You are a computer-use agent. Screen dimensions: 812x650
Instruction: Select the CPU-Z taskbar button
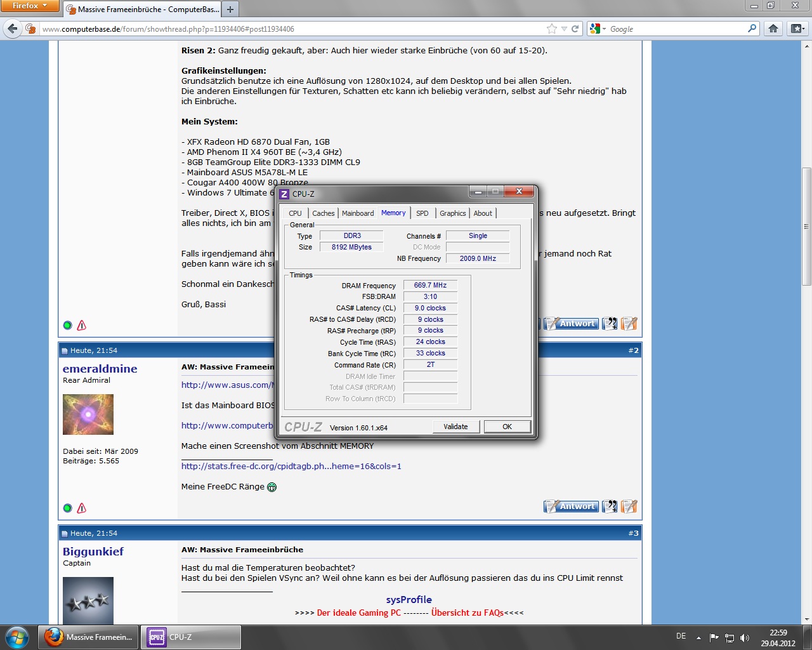(x=191, y=637)
